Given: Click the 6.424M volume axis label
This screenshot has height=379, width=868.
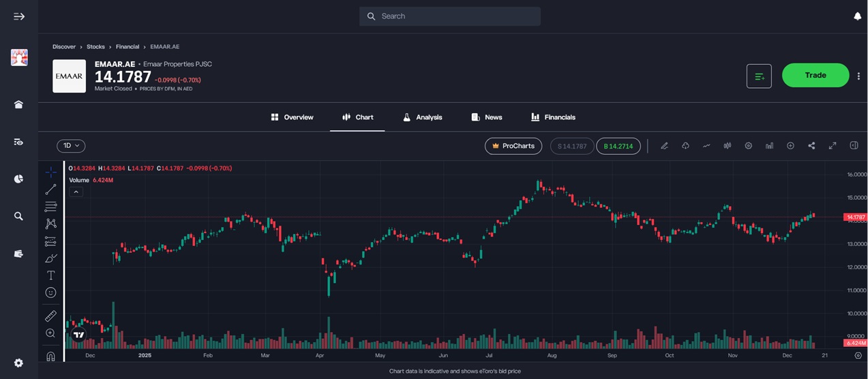Looking at the screenshot, I should coord(855,343).
